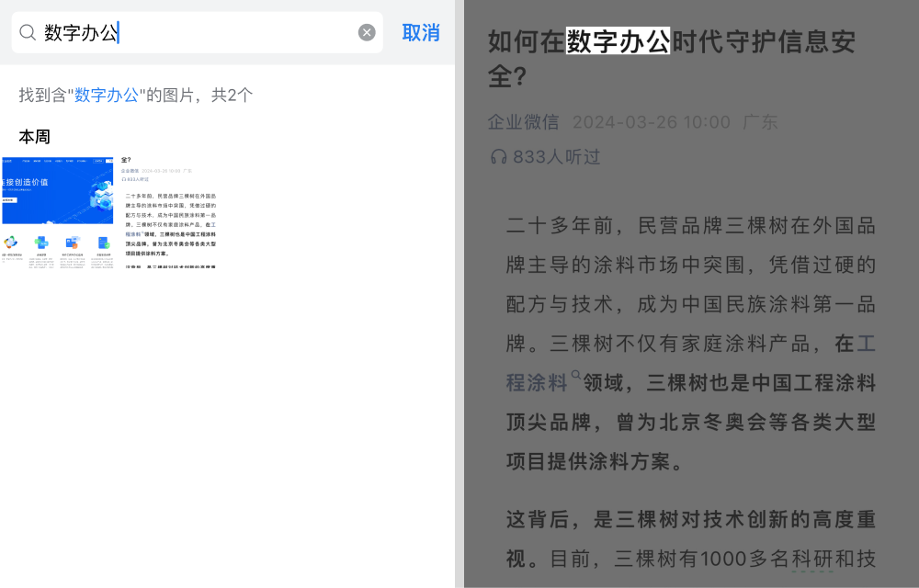Viewport: 919px width, 588px height.
Task: Follow the 工程涂料 hyperlink in article
Action: pos(537,382)
